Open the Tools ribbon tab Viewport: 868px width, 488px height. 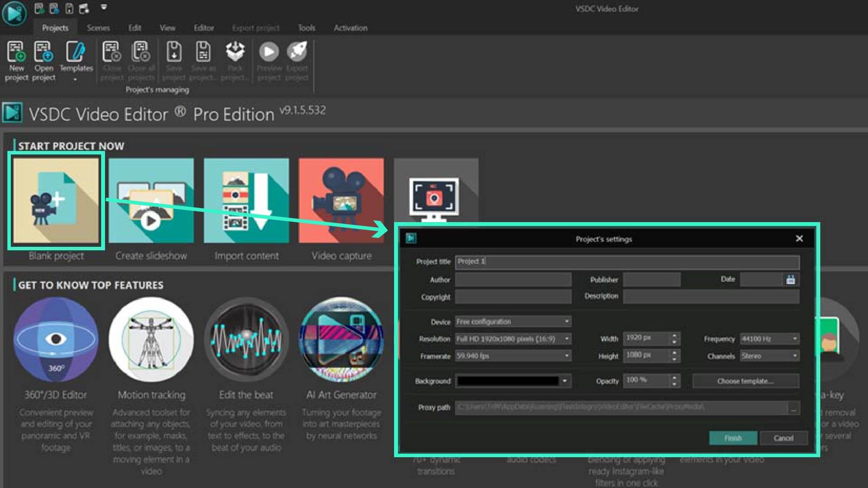(x=306, y=28)
